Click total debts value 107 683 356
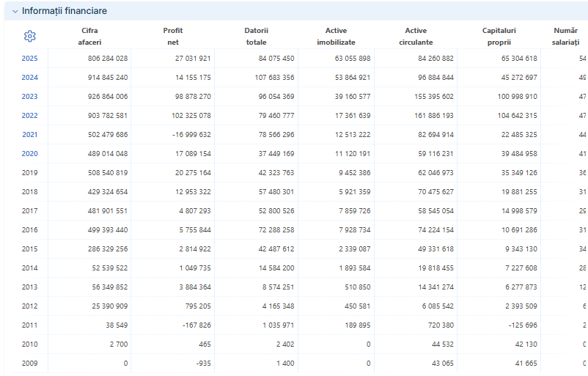This screenshot has height=376, width=588. (274, 78)
